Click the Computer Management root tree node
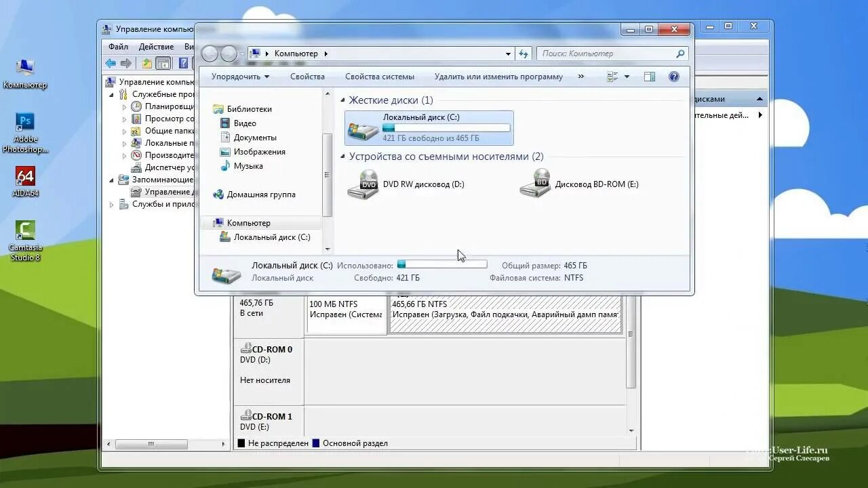This screenshot has height=488, width=868. (x=151, y=82)
